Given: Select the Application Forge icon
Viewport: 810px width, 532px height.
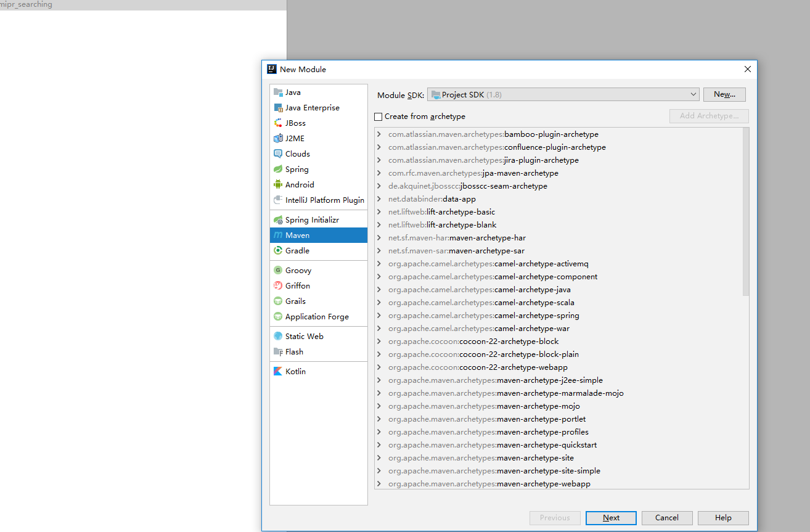Looking at the screenshot, I should coord(278,317).
